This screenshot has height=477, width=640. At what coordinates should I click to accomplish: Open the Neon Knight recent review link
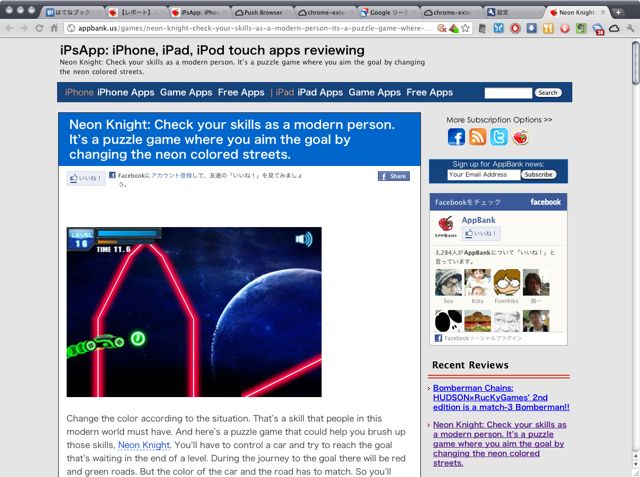coord(499,444)
